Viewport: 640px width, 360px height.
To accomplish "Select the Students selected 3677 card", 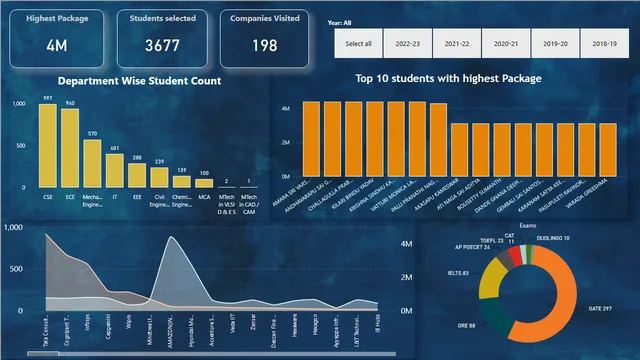I will (162, 39).
